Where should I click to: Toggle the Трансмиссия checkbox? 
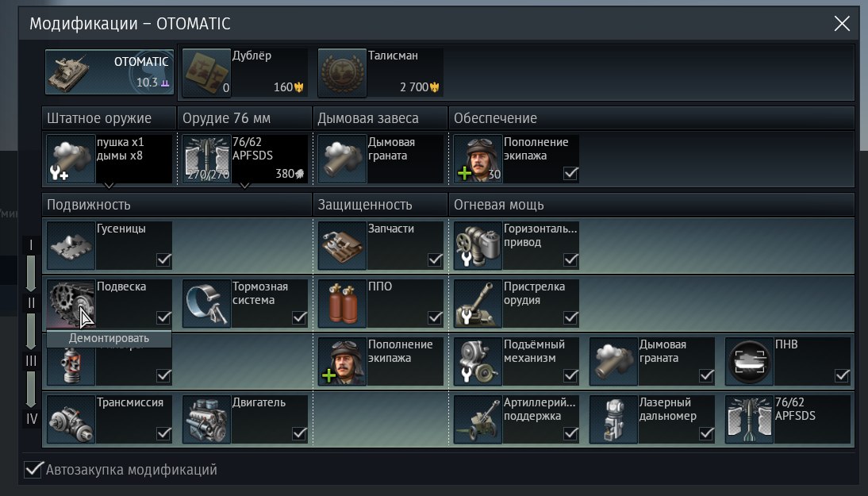point(163,433)
